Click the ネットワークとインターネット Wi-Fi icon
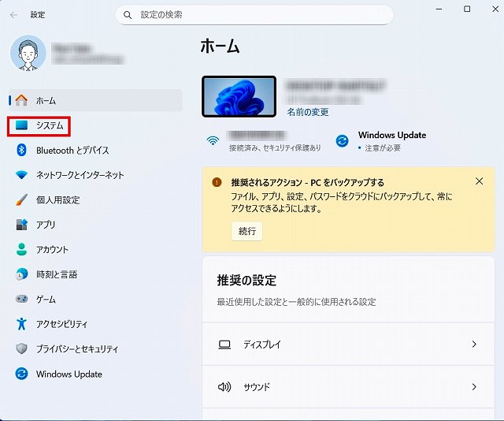The image size is (504, 421). click(x=22, y=175)
